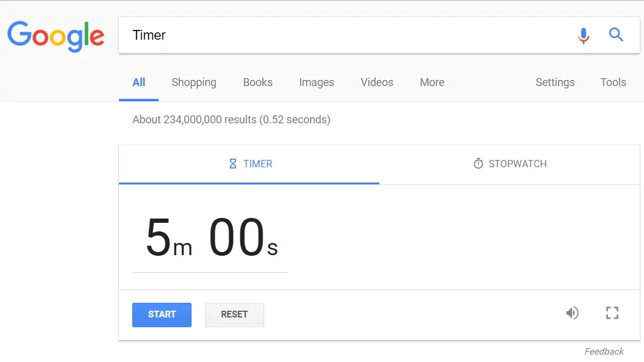Expand the More search categories menu
This screenshot has height=362, width=644.
click(432, 82)
